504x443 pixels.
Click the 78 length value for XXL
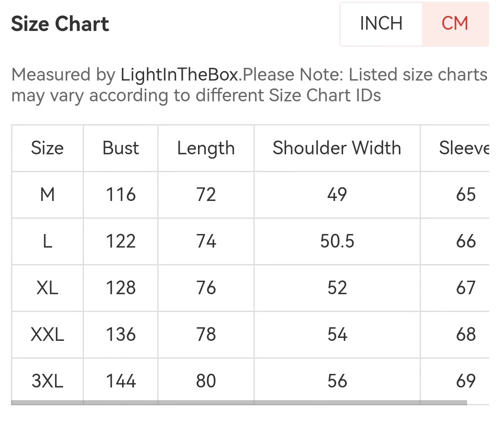click(x=206, y=334)
